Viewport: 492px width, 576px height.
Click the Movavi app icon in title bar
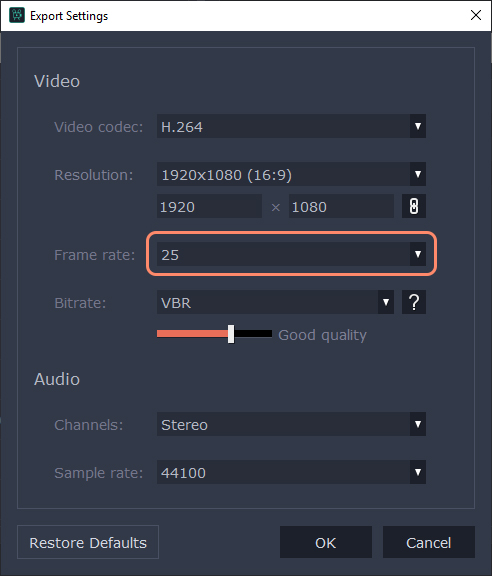pyautogui.click(x=17, y=15)
